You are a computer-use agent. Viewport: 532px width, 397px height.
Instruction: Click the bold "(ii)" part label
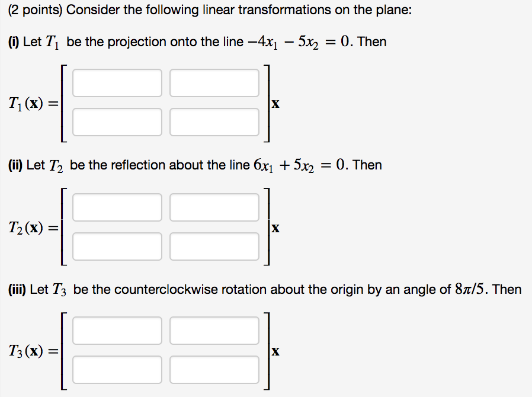point(15,165)
